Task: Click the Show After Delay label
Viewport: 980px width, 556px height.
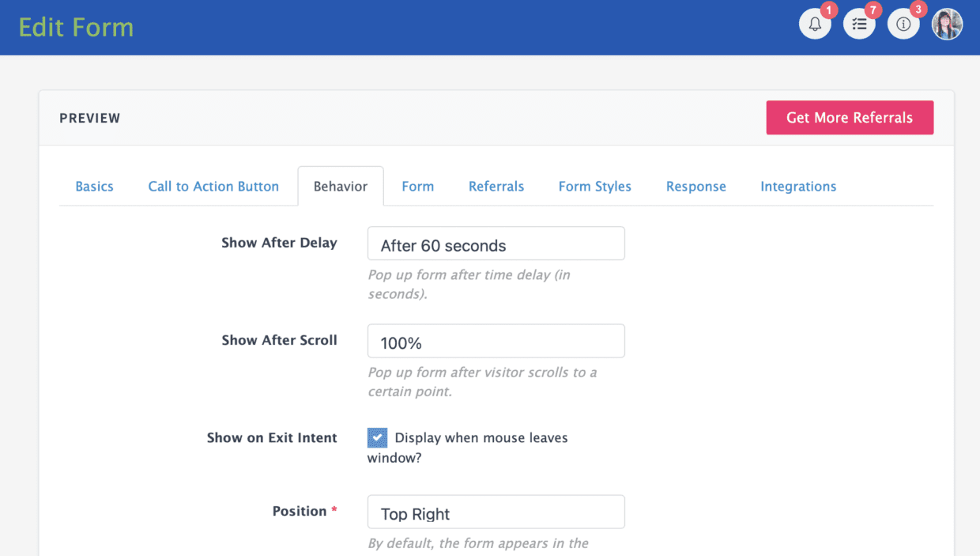Action: [x=279, y=243]
